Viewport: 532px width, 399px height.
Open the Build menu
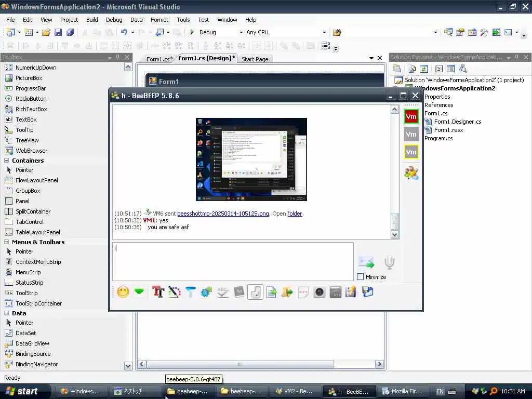pos(92,20)
